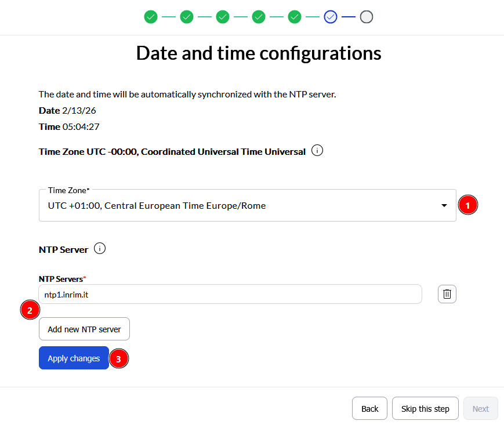Click the disabled Next button

[x=480, y=408]
